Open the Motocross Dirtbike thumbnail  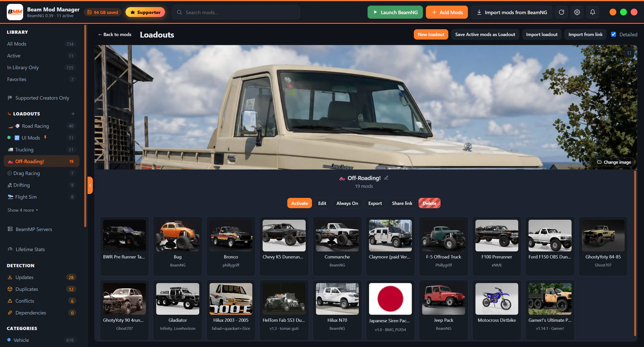[x=497, y=299]
